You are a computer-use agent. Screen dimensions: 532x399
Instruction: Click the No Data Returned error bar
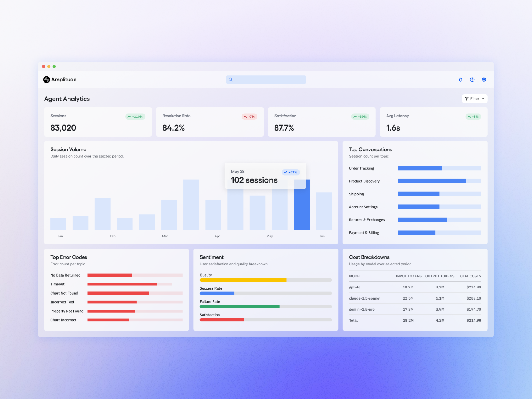pos(135,275)
